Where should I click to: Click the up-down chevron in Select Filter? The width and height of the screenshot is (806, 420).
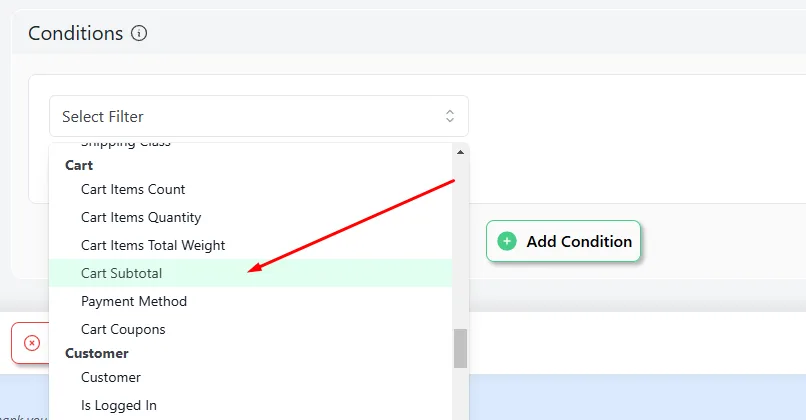pyautogui.click(x=450, y=116)
